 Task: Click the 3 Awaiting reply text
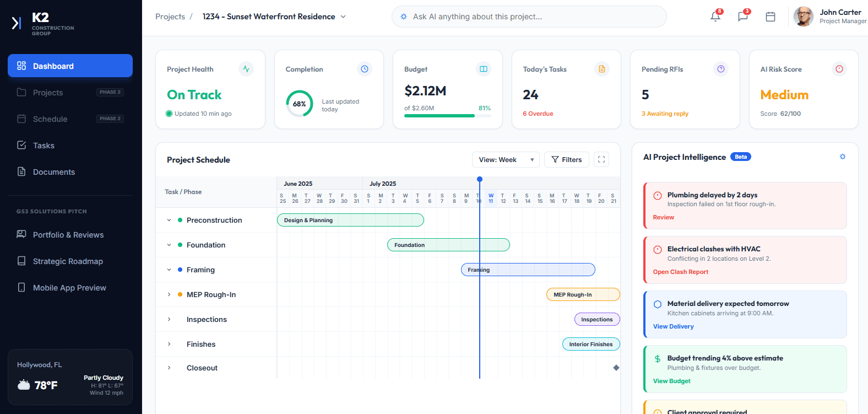(665, 114)
